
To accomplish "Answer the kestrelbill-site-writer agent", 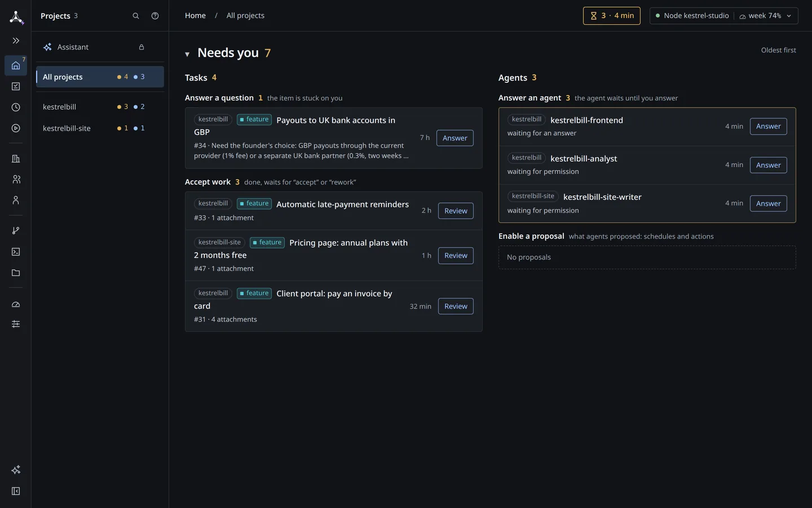I will [x=769, y=204].
